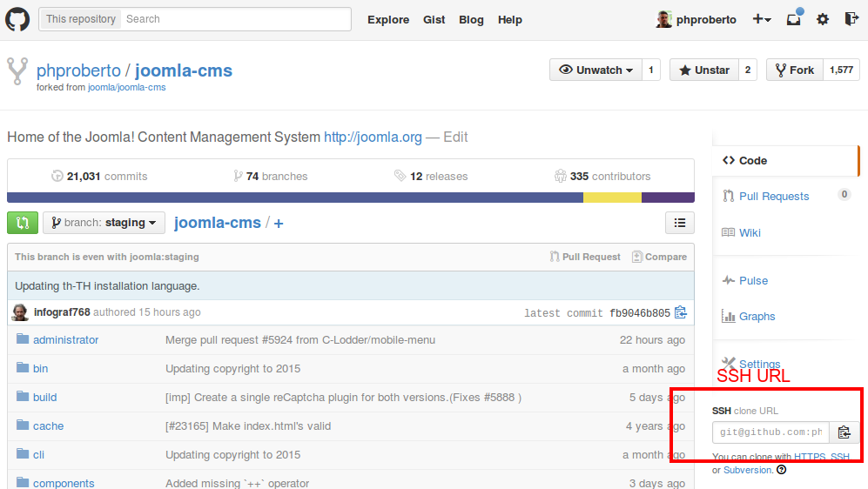Open the build folder
868x489 pixels.
45,398
